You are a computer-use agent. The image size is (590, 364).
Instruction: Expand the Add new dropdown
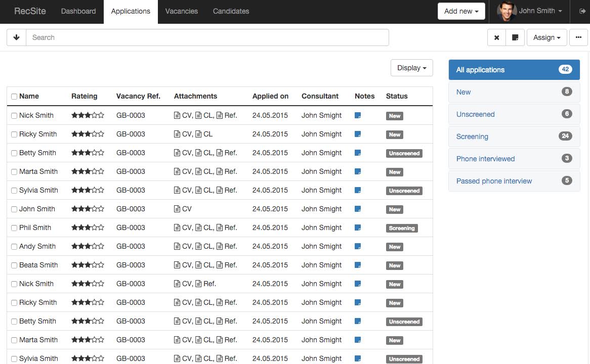click(x=461, y=11)
